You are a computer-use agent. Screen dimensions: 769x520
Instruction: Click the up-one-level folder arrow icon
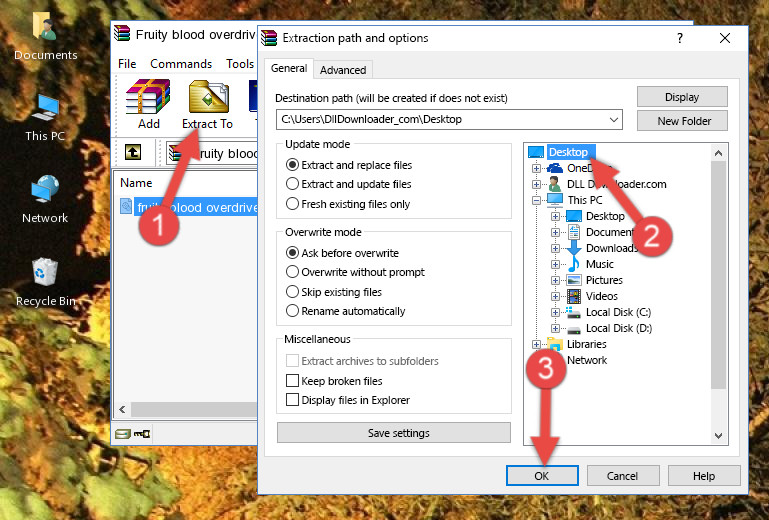(x=132, y=153)
